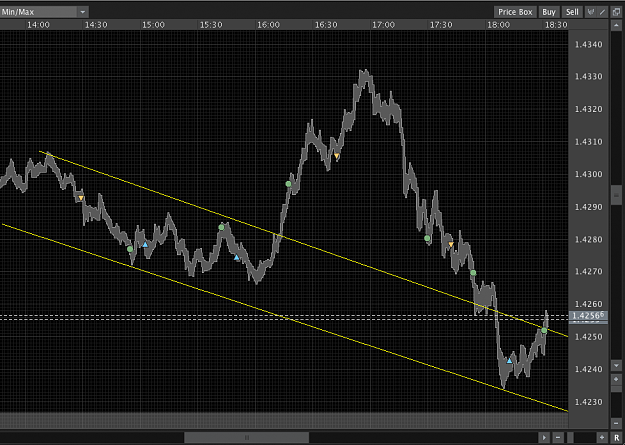
Task: Zoom in the time scale with plus
Action: (602, 437)
